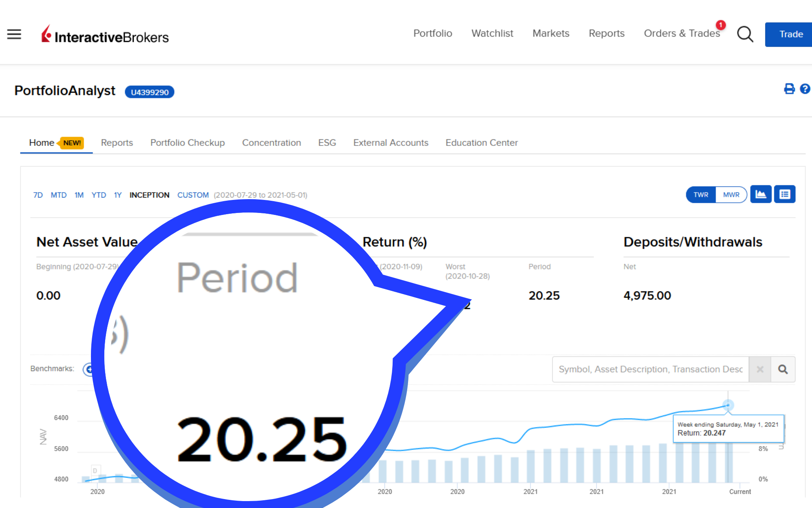Run search with magnifier beside symbol field
812x508 pixels.
point(783,369)
